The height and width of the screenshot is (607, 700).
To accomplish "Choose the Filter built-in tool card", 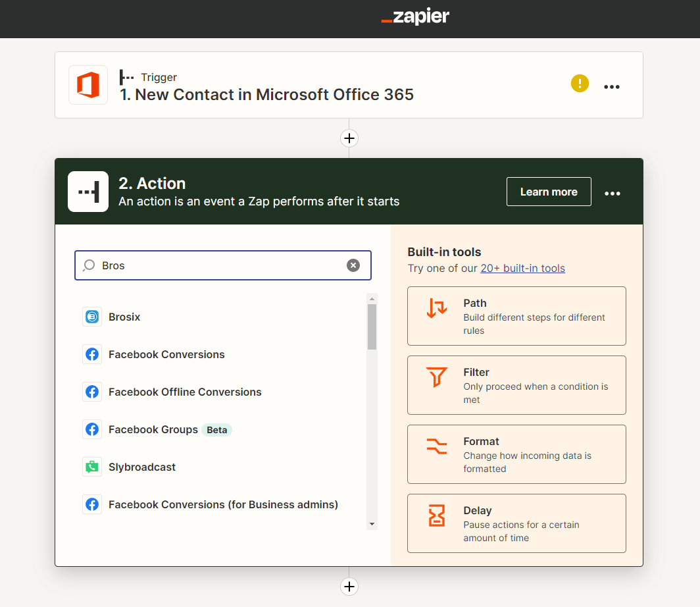I will pos(516,385).
